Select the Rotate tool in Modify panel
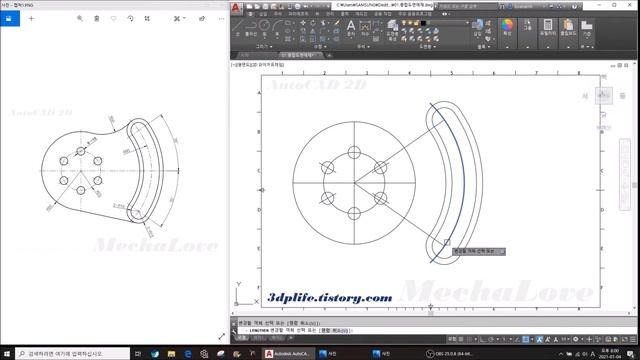The width and height of the screenshot is (640, 360). tap(313, 23)
